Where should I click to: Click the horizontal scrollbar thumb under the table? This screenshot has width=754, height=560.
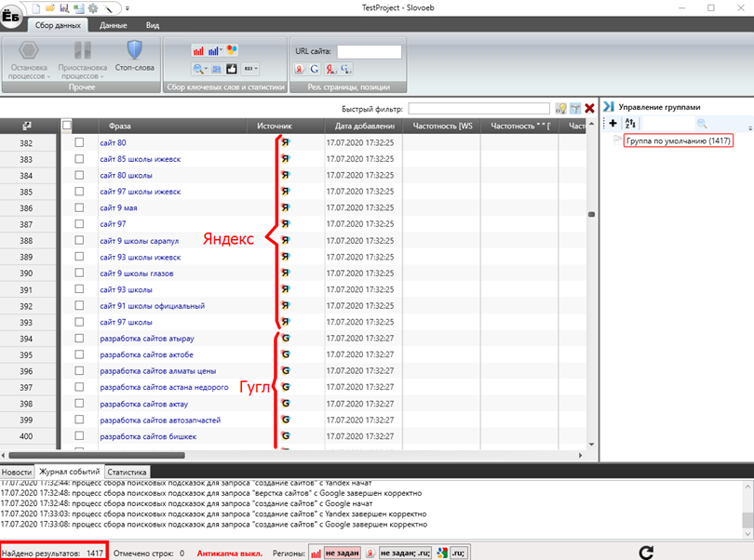tap(97, 455)
